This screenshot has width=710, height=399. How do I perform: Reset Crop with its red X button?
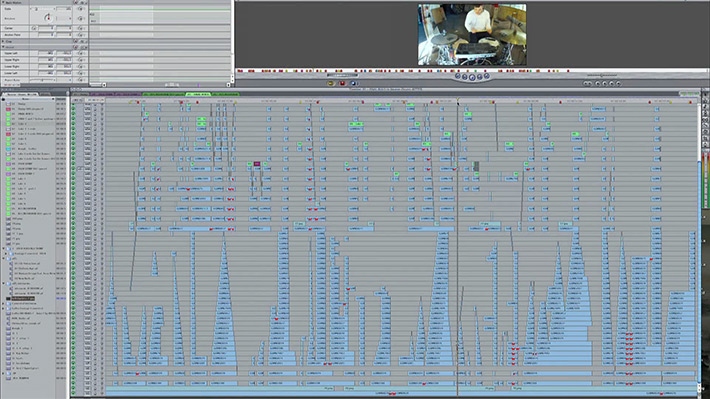(x=75, y=41)
